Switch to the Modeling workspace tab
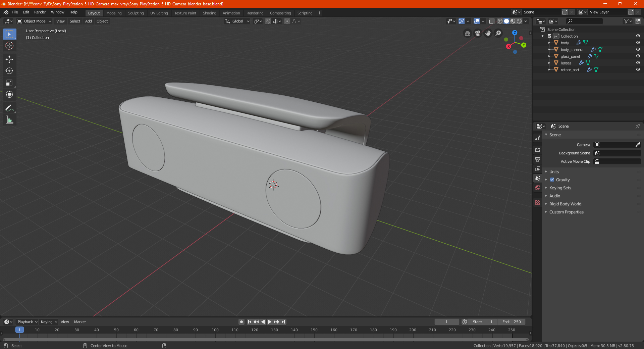Image resolution: width=644 pixels, height=349 pixels. (x=114, y=13)
